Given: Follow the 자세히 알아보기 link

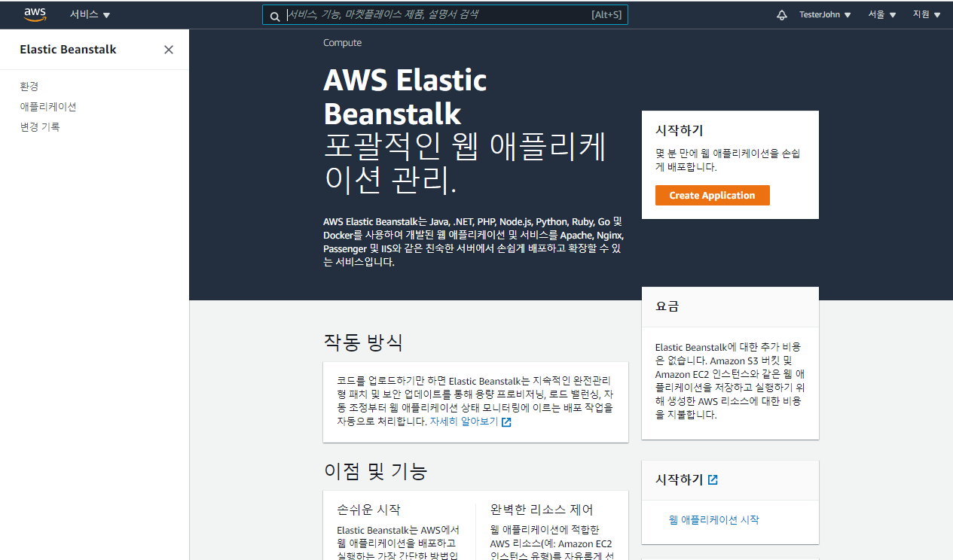Looking at the screenshot, I should click(464, 422).
